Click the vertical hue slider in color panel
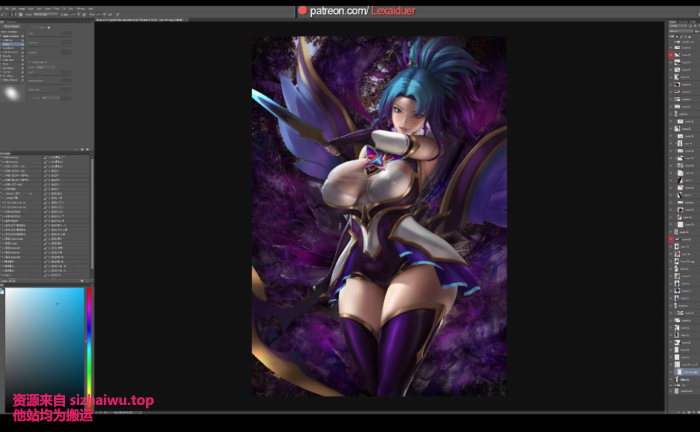This screenshot has height=432, width=700. pos(89,340)
